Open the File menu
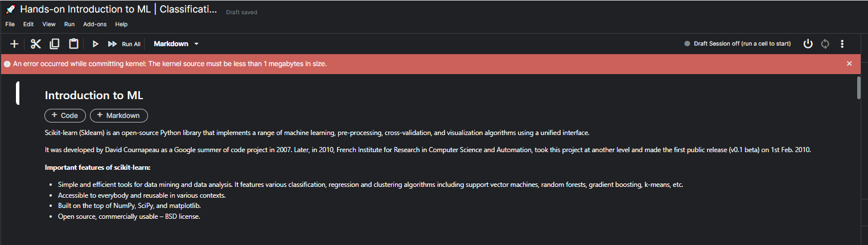This screenshot has width=868, height=245. [x=10, y=24]
